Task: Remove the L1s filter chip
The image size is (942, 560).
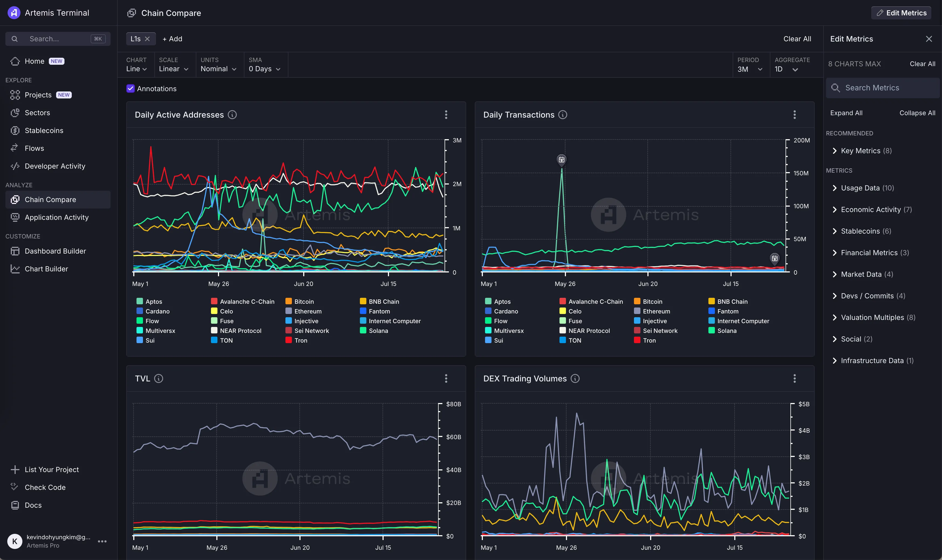Action: pyautogui.click(x=148, y=39)
